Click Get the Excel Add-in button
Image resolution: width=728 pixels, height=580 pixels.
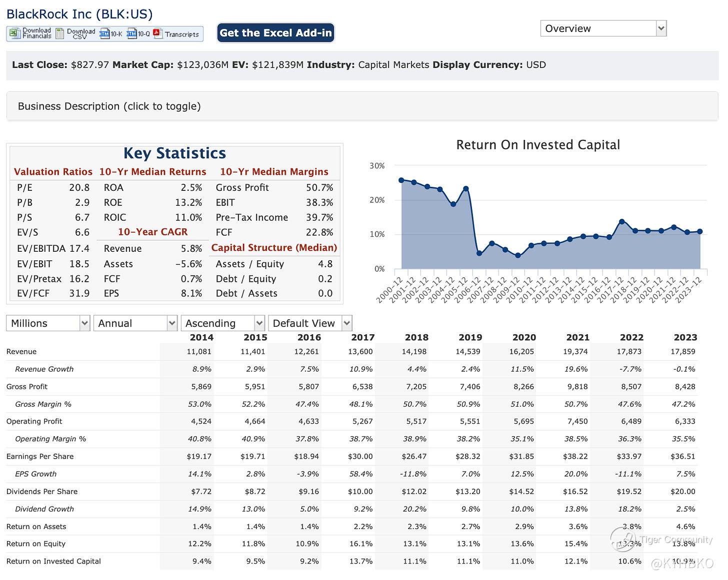(275, 33)
